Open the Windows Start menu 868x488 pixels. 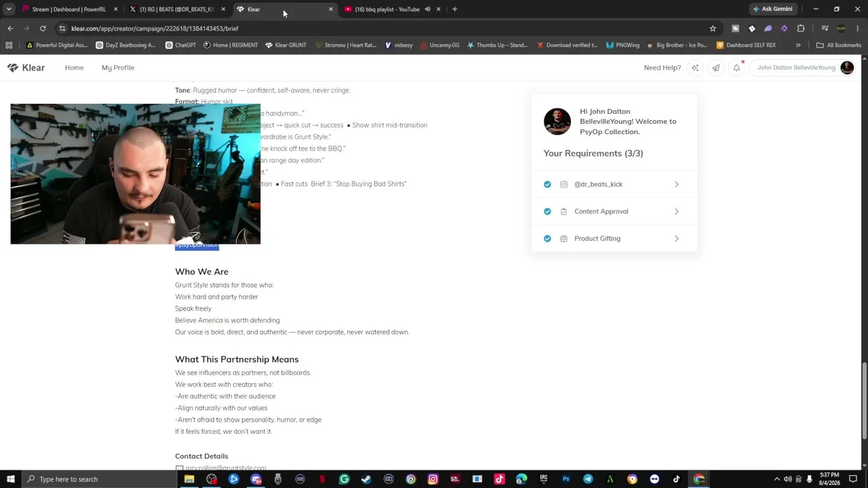click(x=10, y=479)
